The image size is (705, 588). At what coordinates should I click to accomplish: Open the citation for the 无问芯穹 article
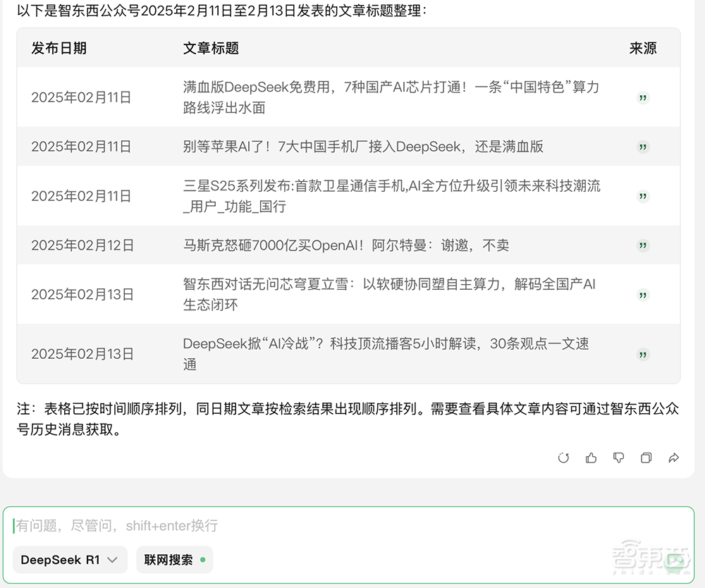coord(642,294)
